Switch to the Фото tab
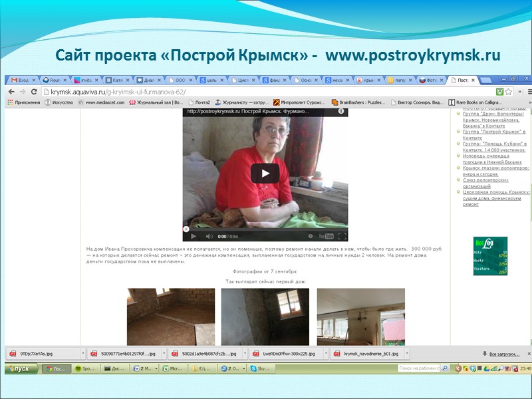The width and height of the screenshot is (532, 399). point(431,80)
